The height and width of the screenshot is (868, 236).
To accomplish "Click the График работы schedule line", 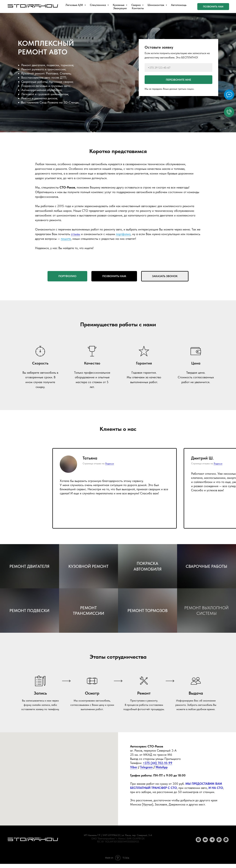I will 158,775.
